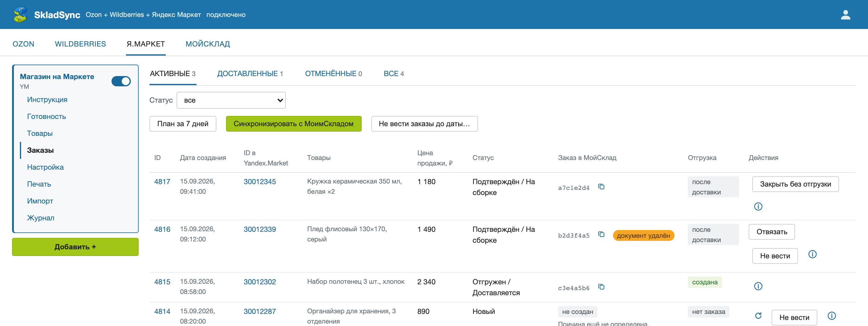Click Не вести for order 4814
Viewport: 868px width, 326px height.
tap(794, 318)
